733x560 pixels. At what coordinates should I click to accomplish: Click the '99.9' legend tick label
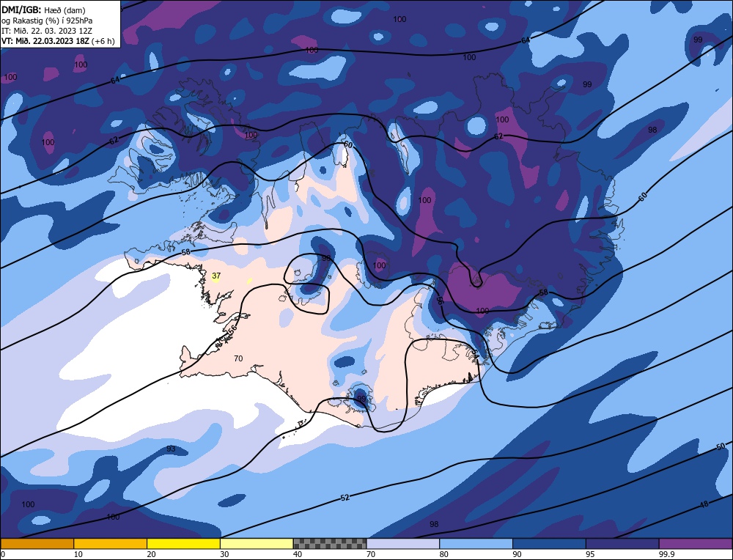click(x=666, y=554)
